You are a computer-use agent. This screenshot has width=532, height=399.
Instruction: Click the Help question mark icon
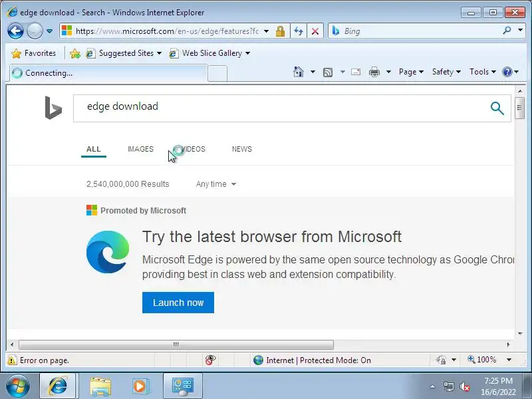click(507, 72)
